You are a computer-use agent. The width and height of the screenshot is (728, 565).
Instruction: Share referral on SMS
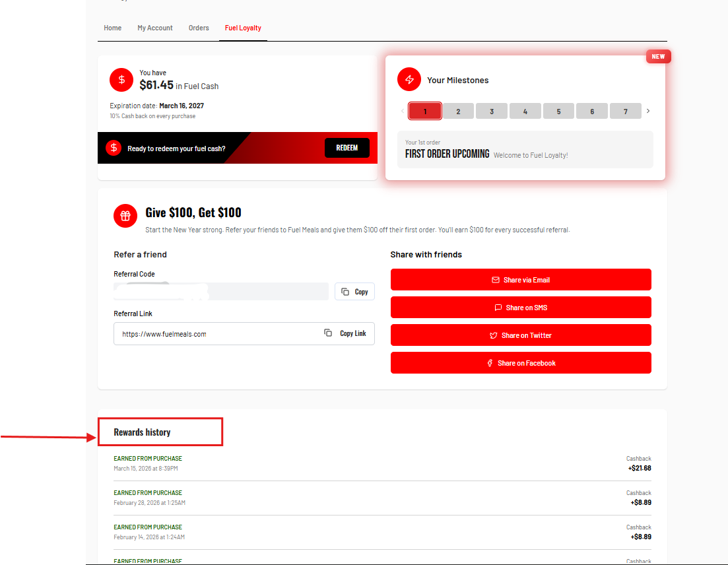(520, 308)
